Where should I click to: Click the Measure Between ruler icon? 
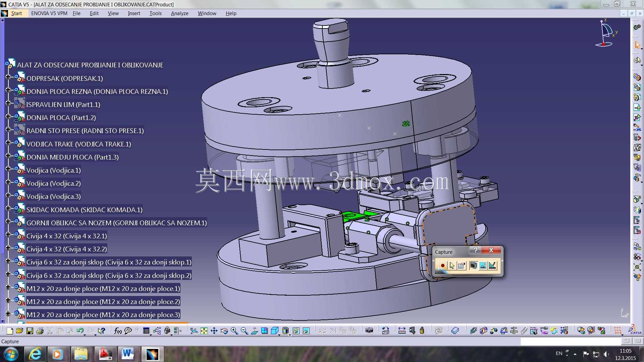click(402, 331)
